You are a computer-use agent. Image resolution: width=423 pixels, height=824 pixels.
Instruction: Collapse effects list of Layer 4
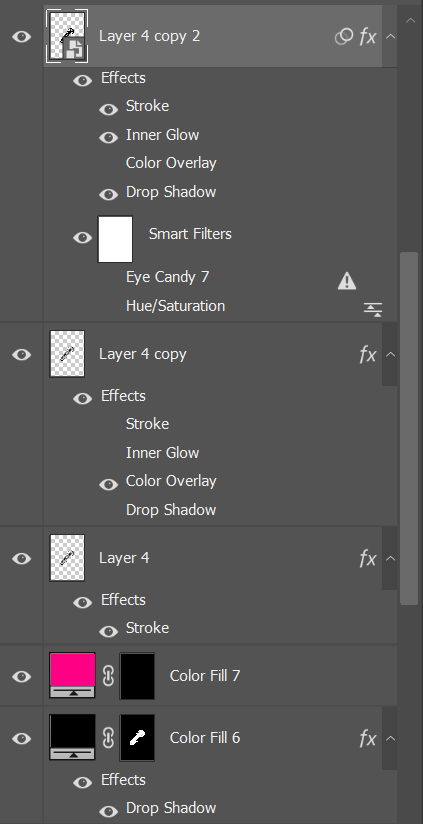tap(390, 558)
